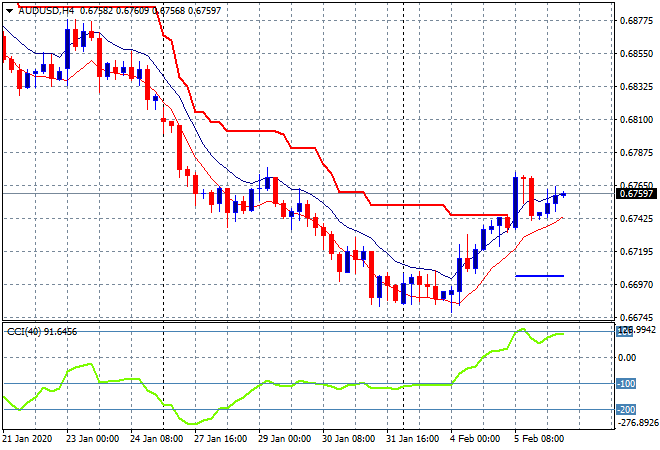The width and height of the screenshot is (660, 450).
Task: Select the 0.67425 price axis label
Action: pos(637,218)
